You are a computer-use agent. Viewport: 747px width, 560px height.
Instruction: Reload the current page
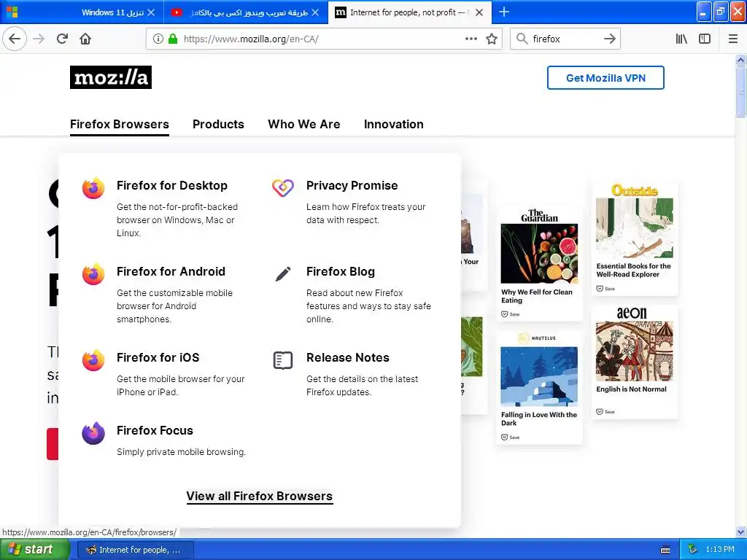(x=62, y=39)
